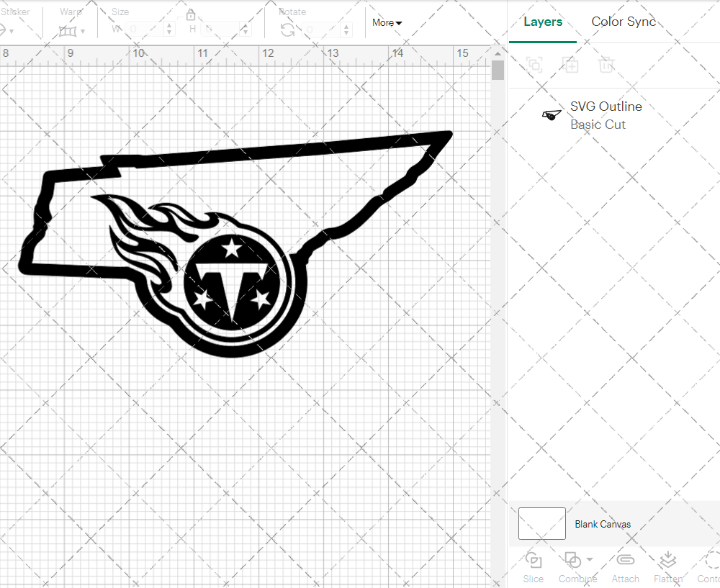Select the Blank Canvas swatch
Image resolution: width=720 pixels, height=588 pixels.
click(x=542, y=523)
